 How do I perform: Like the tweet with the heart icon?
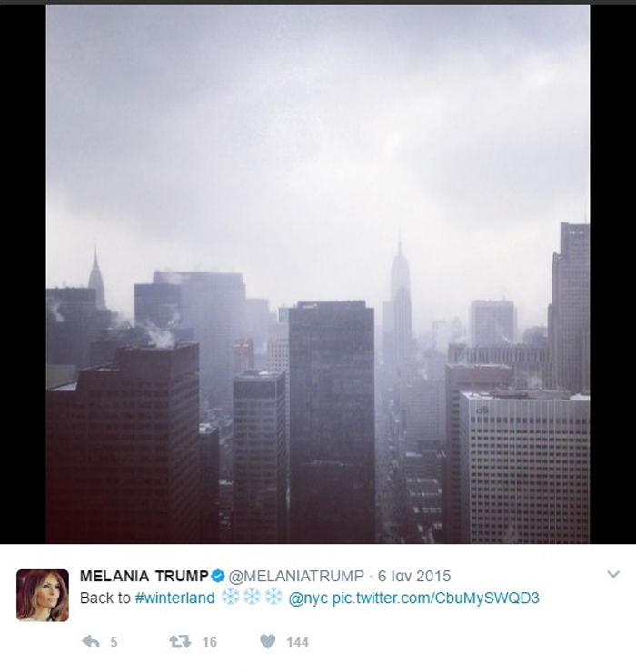click(268, 641)
